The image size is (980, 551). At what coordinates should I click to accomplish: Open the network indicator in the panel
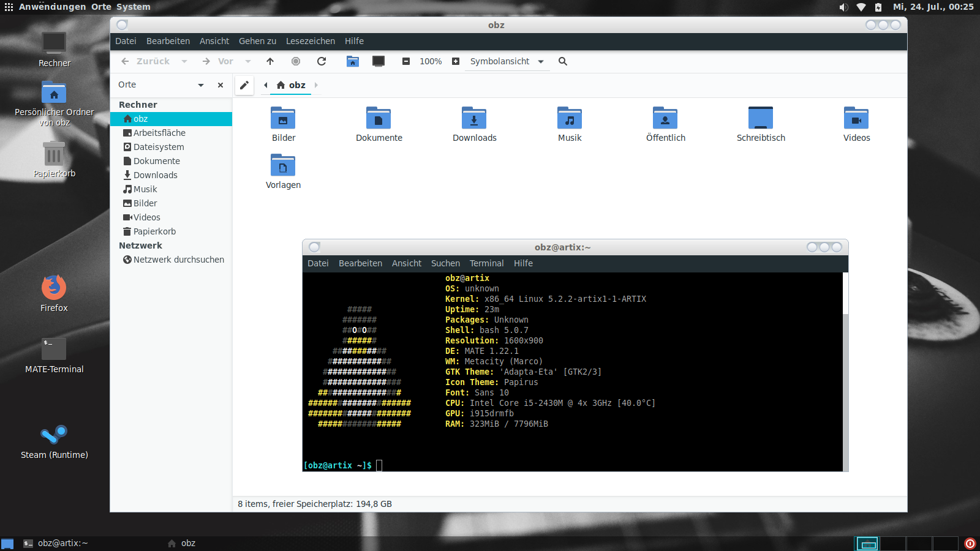point(861,7)
